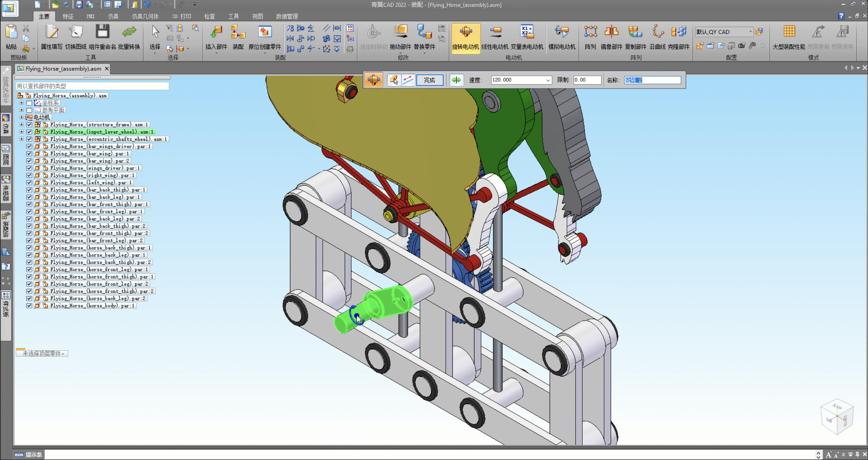Click the motor part selection step button
This screenshot has height=460, width=868.
pyautogui.click(x=394, y=80)
